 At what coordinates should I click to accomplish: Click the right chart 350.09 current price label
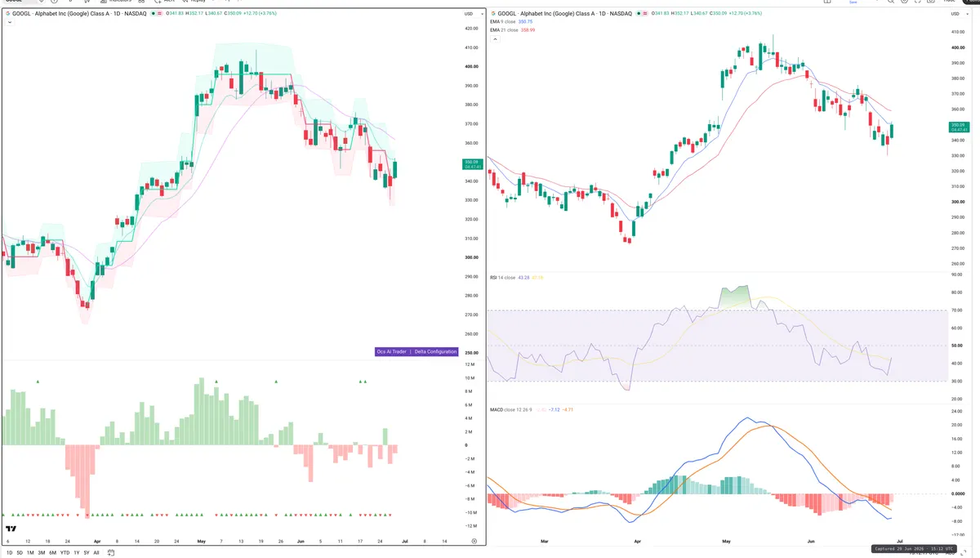coord(959,127)
